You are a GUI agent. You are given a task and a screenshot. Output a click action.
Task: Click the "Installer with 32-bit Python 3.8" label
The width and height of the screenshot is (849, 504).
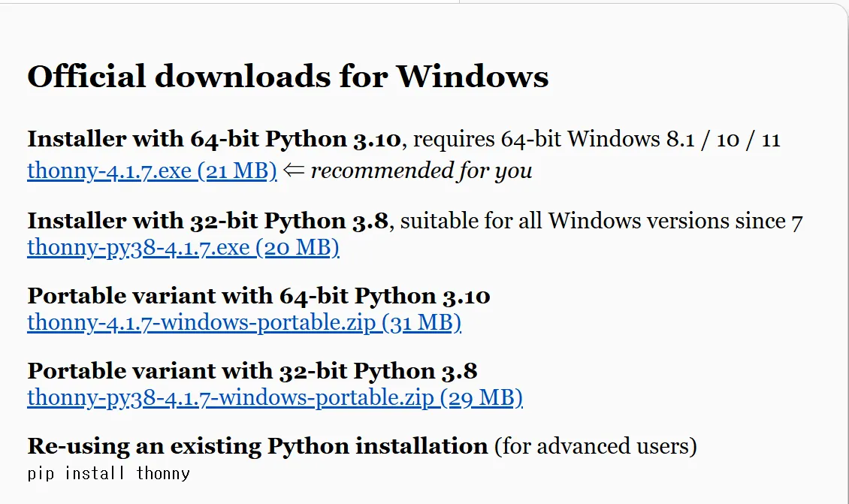tap(207, 220)
